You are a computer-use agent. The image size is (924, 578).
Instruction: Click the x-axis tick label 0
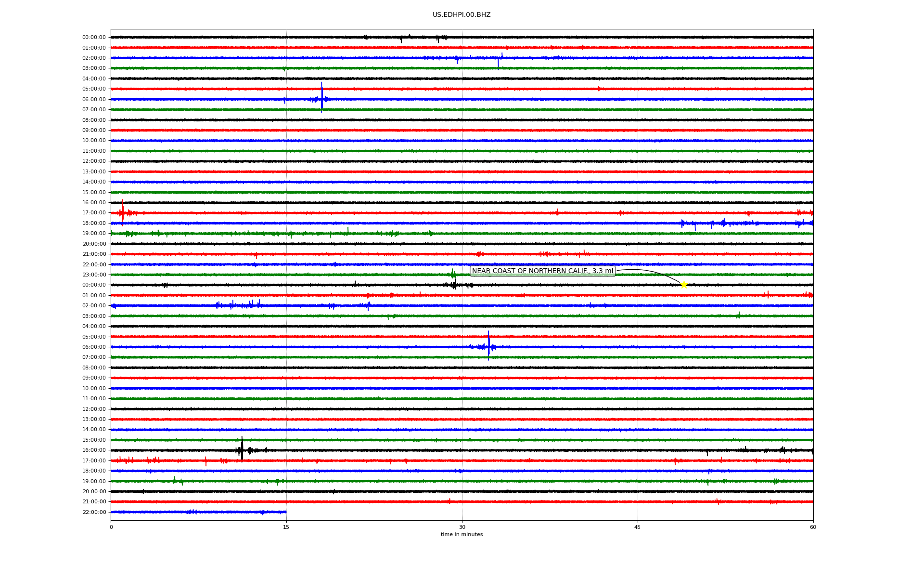[x=111, y=527]
